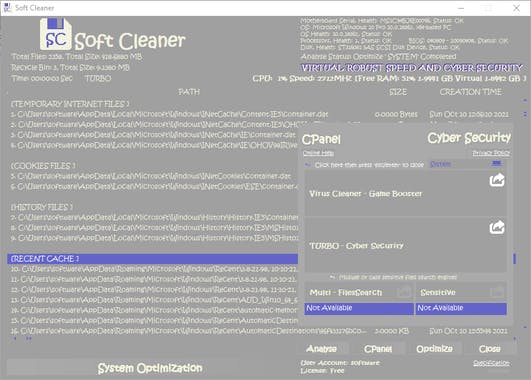Click the left arrow of the horizontal scrollbar
Viewport: 531px width, 380px height.
15,338
